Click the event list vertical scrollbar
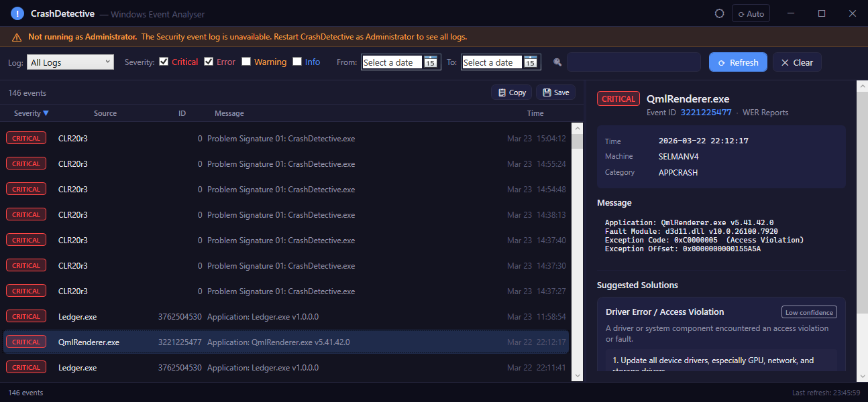The height and width of the screenshot is (402, 868). coord(577,251)
